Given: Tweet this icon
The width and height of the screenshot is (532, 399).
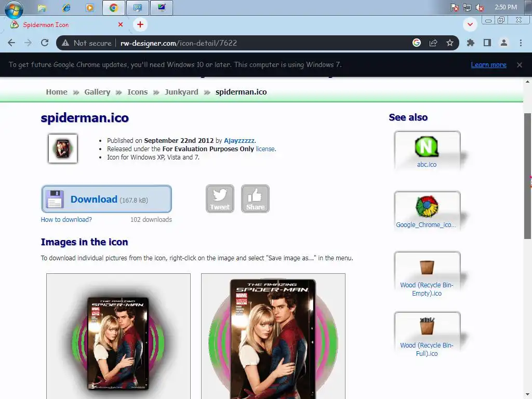Looking at the screenshot, I should [x=220, y=199].
